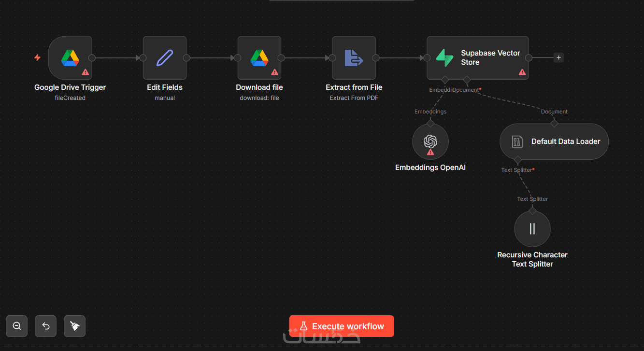Click the 'fileCreated' subtitle text
The width and height of the screenshot is (644, 351).
click(x=70, y=98)
